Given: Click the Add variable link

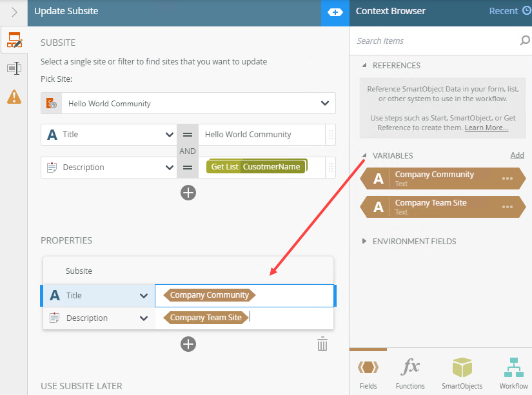Looking at the screenshot, I should (517, 155).
